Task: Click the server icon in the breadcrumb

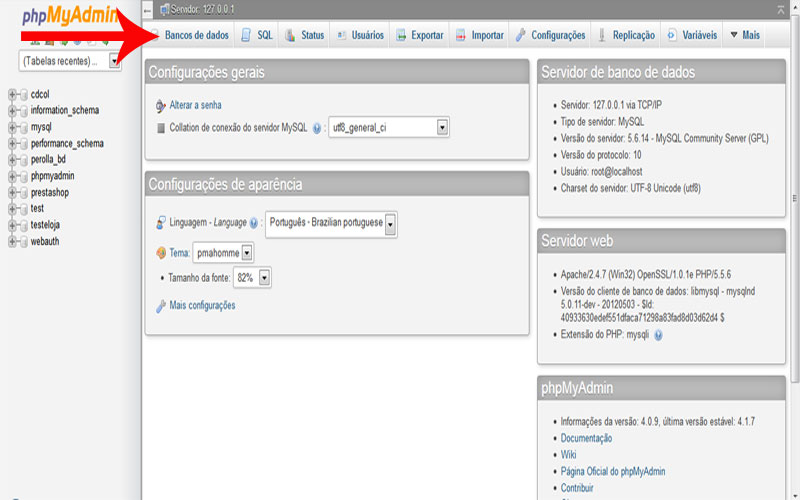Action: (165, 9)
